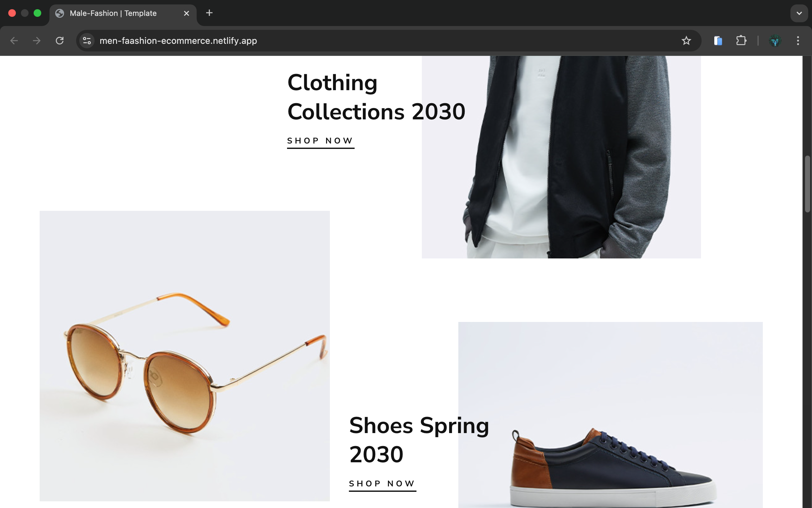Reload the current page
Viewport: 812px width, 508px height.
60,41
